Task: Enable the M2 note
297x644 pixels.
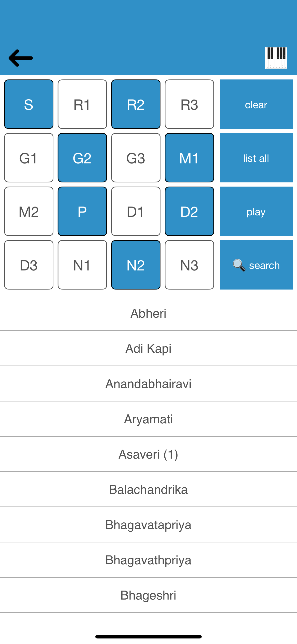Action: (x=29, y=211)
